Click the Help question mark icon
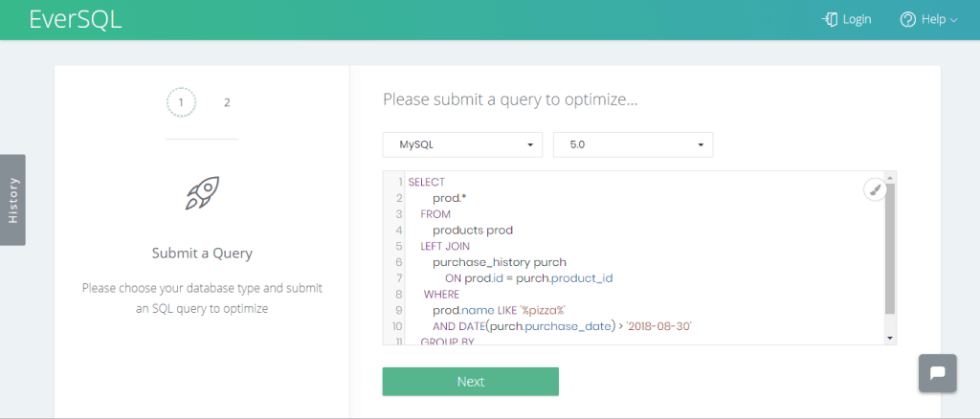The height and width of the screenshot is (419, 980). tap(907, 19)
